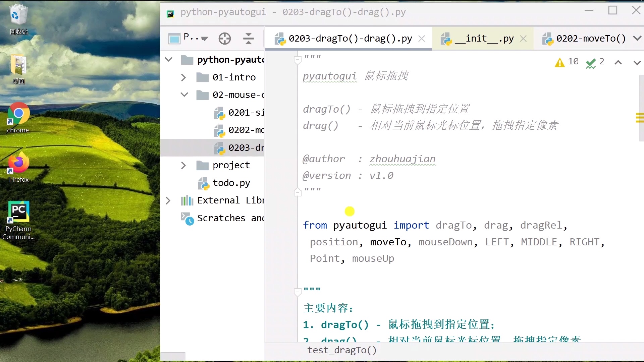Show hidden editor tabs dropdown
This screenshot has width=644, height=362.
click(637, 39)
